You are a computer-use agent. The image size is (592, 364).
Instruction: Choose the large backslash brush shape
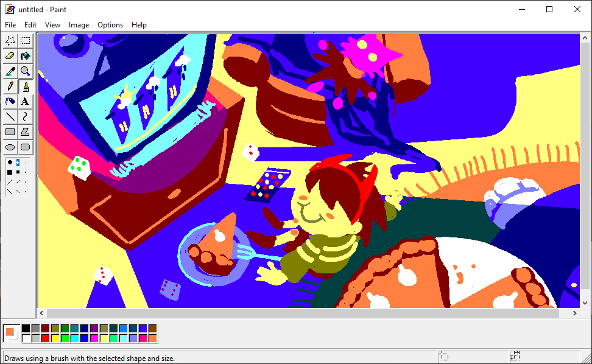[x=10, y=192]
